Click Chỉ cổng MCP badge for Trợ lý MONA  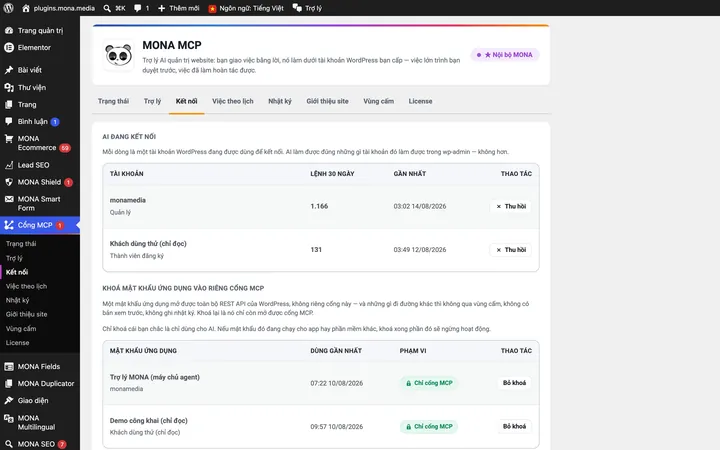click(429, 382)
